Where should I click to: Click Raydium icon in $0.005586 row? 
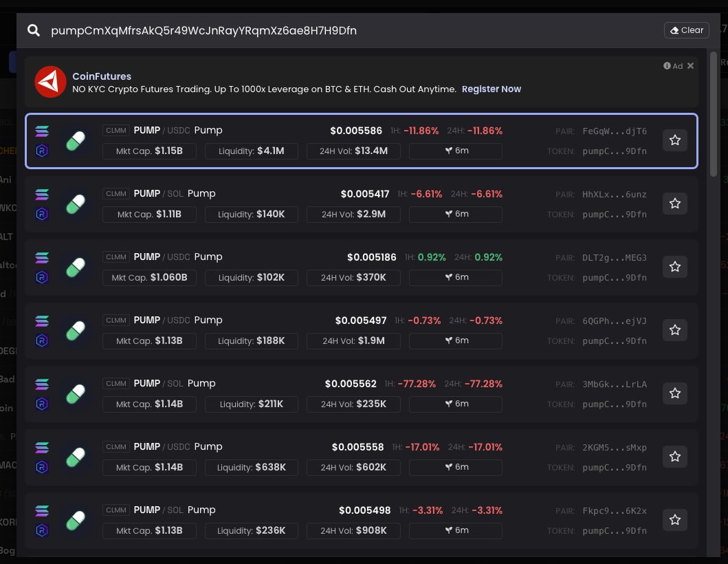(42, 151)
